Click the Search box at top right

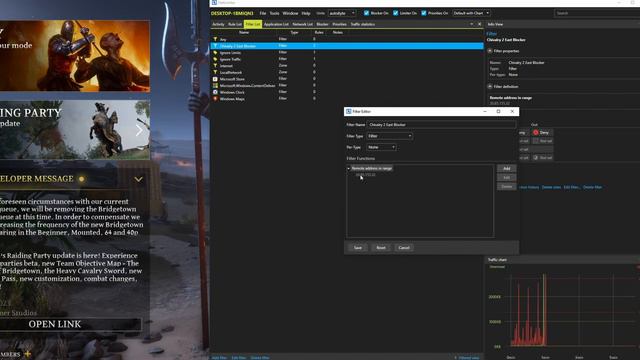click(597, 13)
